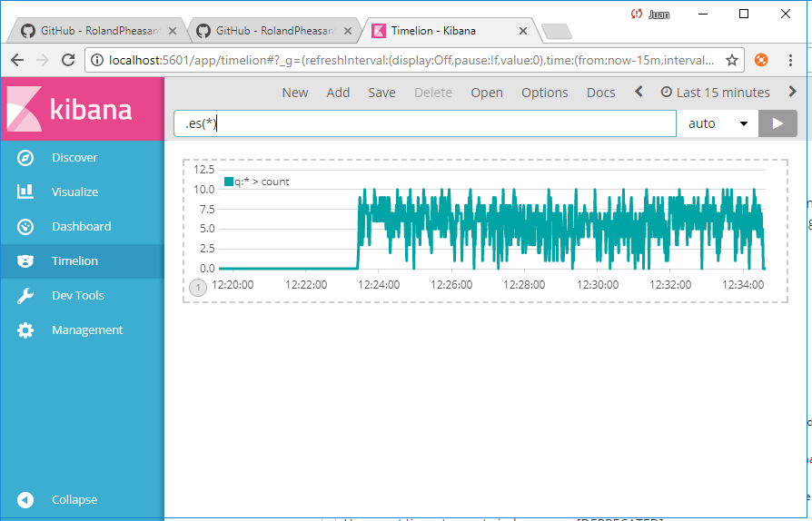Click the Visualize sidebar link
The height and width of the screenshot is (521, 812).
pyautogui.click(x=74, y=192)
